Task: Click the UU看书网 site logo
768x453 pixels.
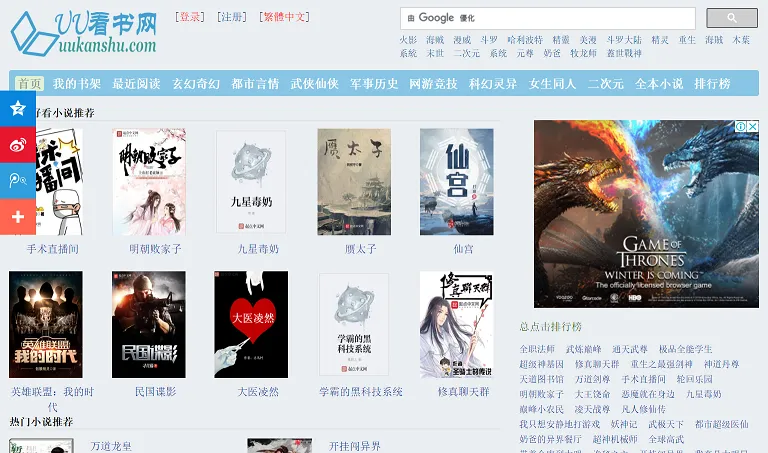Action: 84,33
